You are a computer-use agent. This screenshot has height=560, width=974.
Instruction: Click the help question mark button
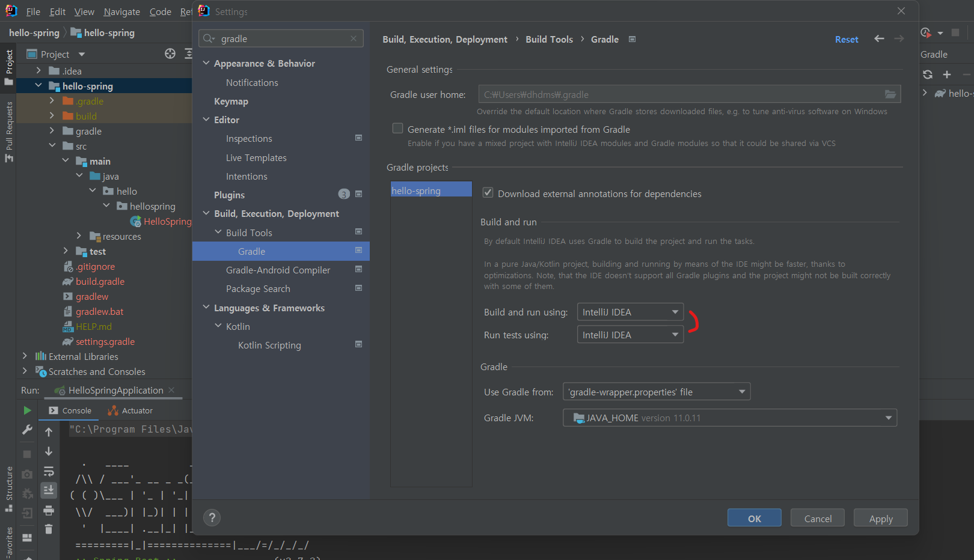coord(212,517)
